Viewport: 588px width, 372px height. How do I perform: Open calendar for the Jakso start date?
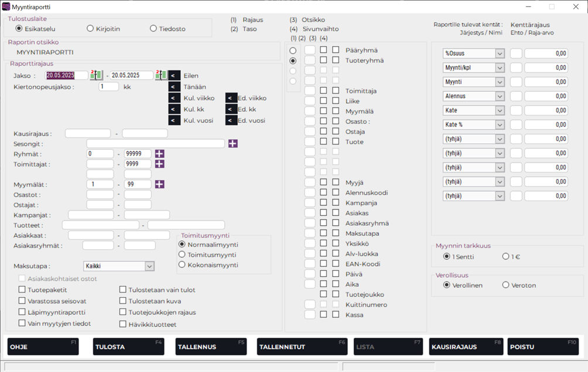click(96, 75)
